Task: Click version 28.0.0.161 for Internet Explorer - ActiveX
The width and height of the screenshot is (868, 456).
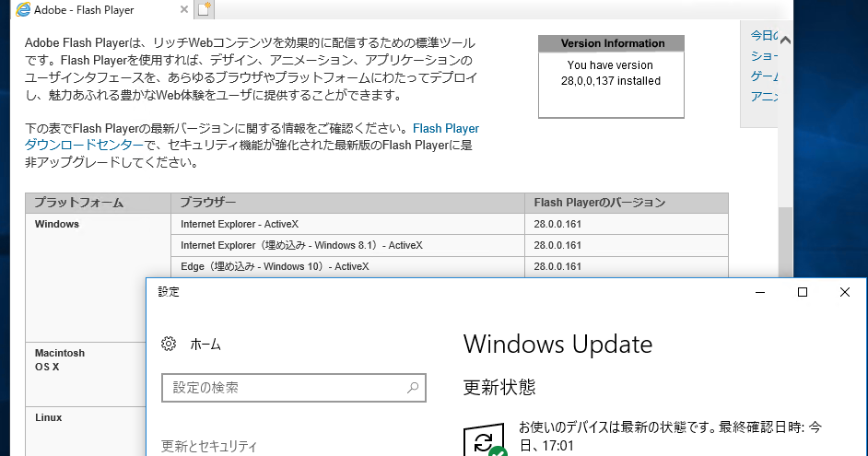Action: [x=557, y=224]
